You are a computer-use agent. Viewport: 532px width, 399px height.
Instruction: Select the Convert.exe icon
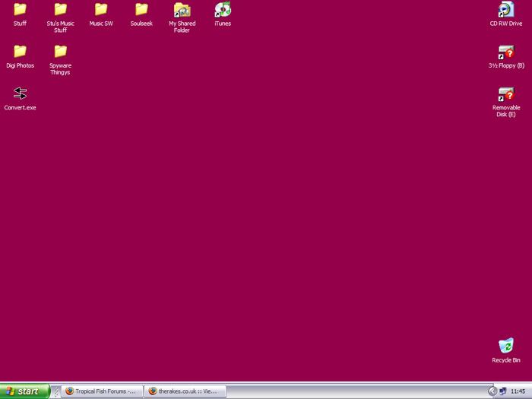pyautogui.click(x=20, y=93)
